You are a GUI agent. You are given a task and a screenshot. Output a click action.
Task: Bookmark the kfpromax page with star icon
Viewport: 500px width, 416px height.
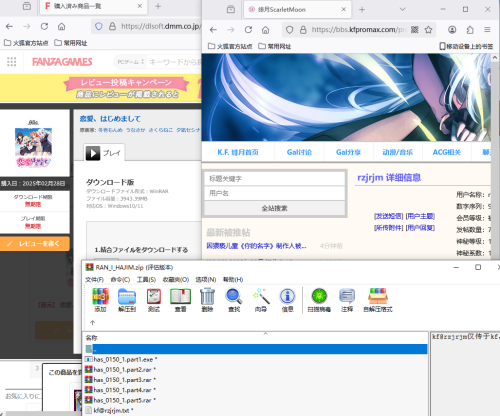click(429, 30)
